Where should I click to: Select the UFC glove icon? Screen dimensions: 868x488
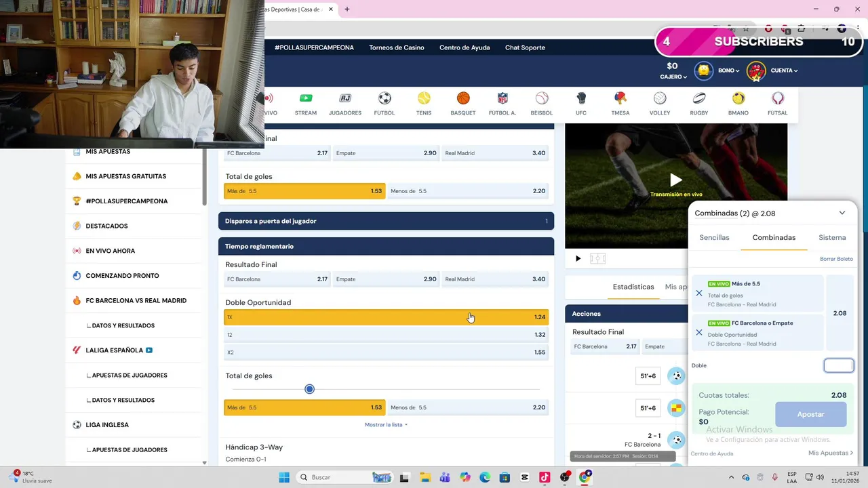tap(581, 98)
